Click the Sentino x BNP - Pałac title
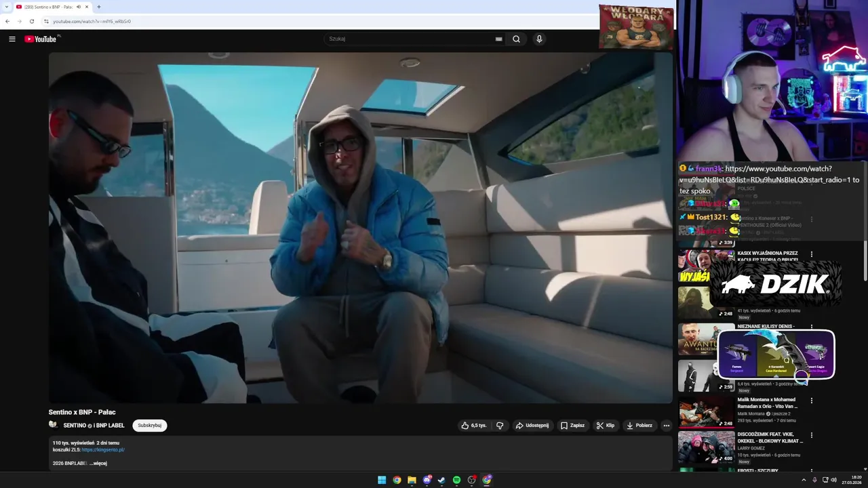Screen dimensions: 868x488 coord(82,412)
